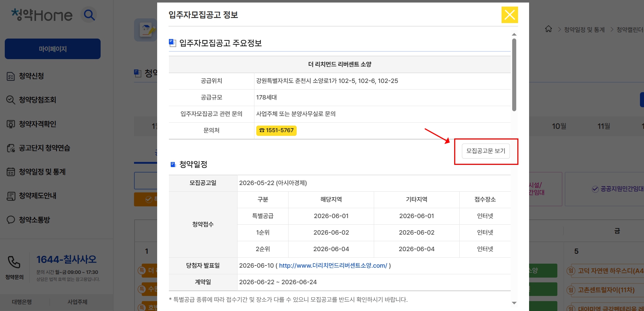Screen dimensions: 644x311
Task: Click the 청약소통방 speech bubble icon
Action: pos(11,220)
